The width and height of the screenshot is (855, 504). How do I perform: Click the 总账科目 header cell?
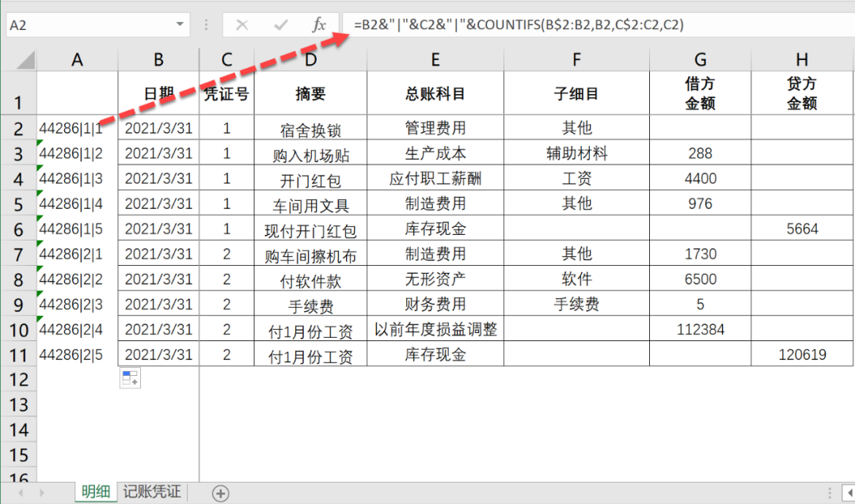435,93
